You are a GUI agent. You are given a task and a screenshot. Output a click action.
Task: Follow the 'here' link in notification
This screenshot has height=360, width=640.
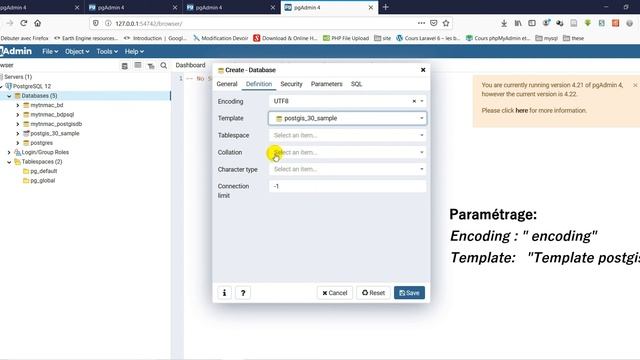[521, 110]
